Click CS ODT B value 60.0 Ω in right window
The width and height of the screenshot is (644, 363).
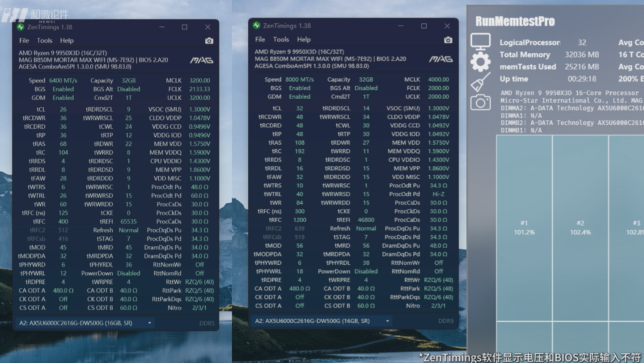pos(366,306)
